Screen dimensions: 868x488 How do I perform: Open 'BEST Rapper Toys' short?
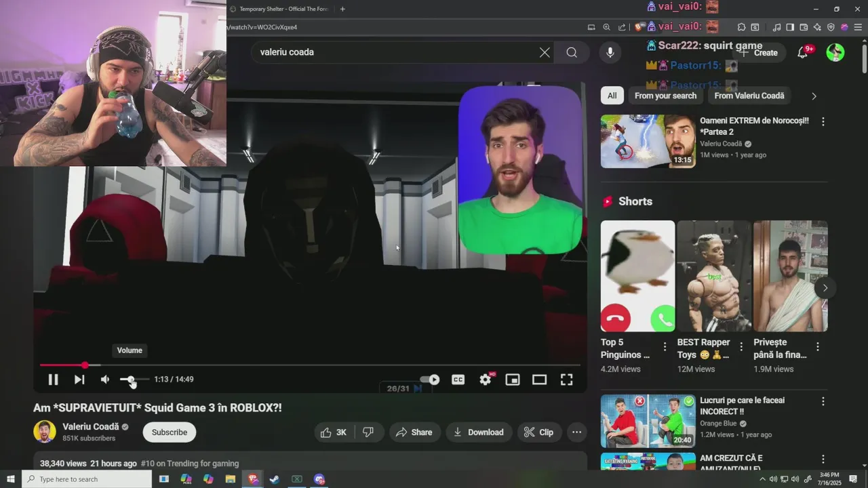coord(714,276)
